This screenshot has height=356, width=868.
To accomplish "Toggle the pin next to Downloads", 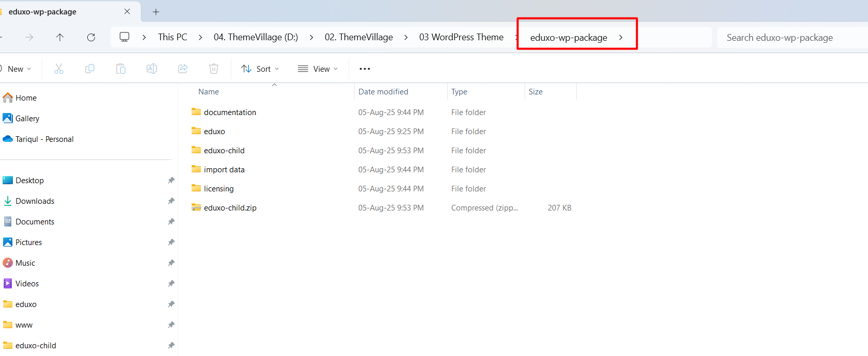I will click(x=171, y=201).
